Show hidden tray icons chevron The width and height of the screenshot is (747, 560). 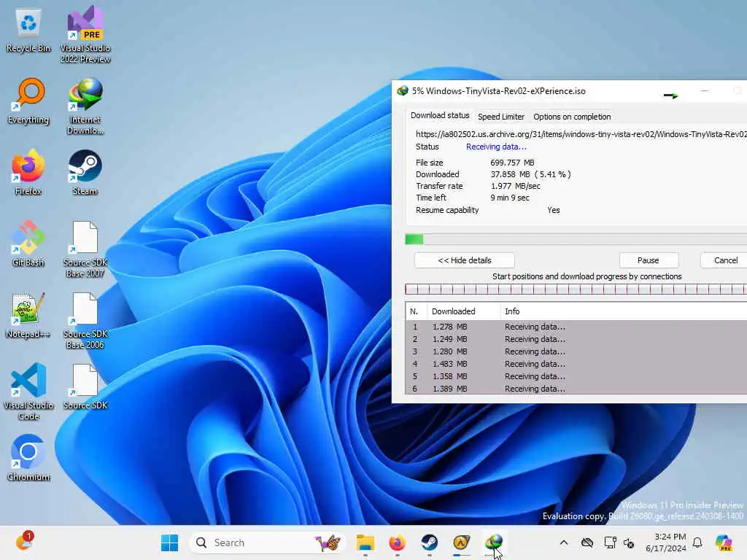(564, 542)
